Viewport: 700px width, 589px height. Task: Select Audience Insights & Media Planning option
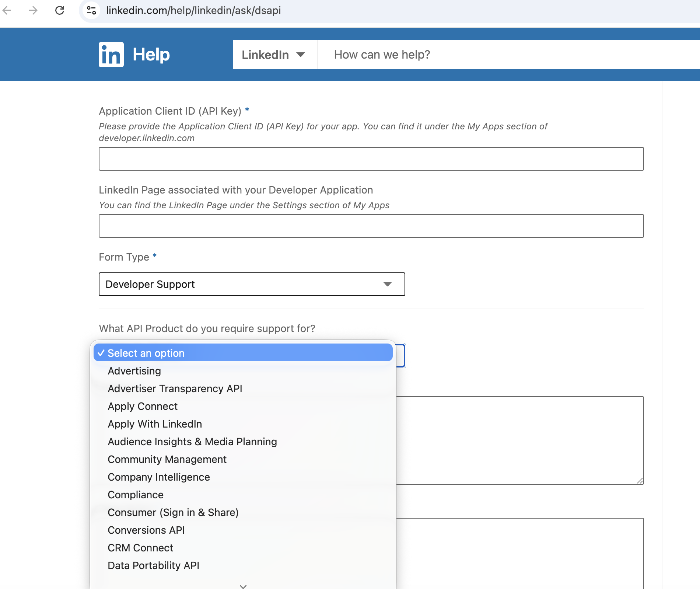click(x=243, y=442)
